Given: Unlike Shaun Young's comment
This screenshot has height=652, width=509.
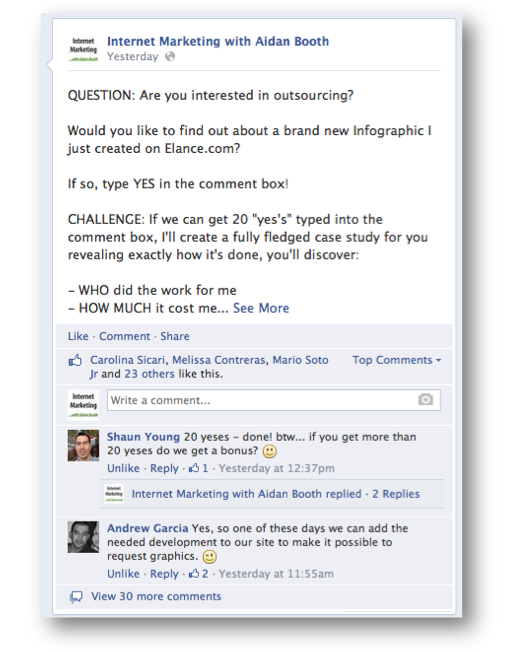Looking at the screenshot, I should [123, 468].
